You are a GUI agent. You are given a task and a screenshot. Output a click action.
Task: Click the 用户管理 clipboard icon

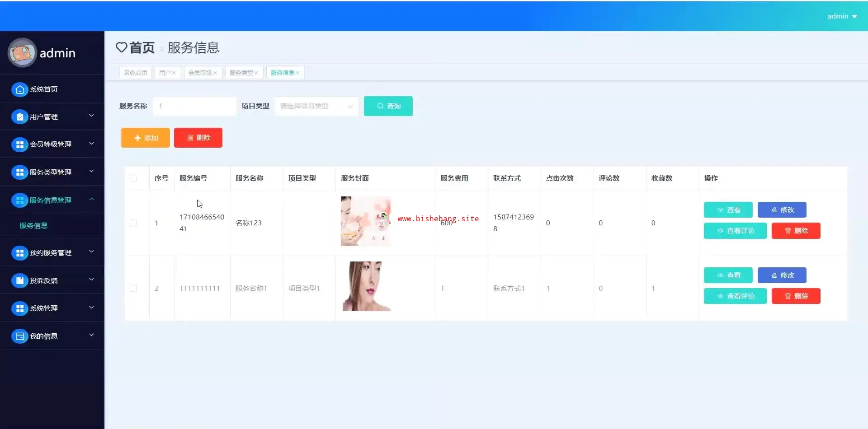click(x=19, y=117)
